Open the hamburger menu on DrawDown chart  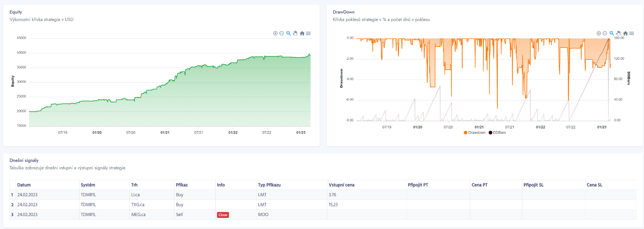632,33
